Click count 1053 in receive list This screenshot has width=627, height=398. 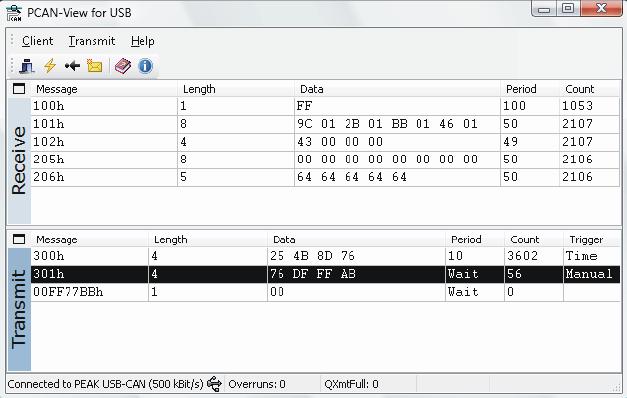577,106
